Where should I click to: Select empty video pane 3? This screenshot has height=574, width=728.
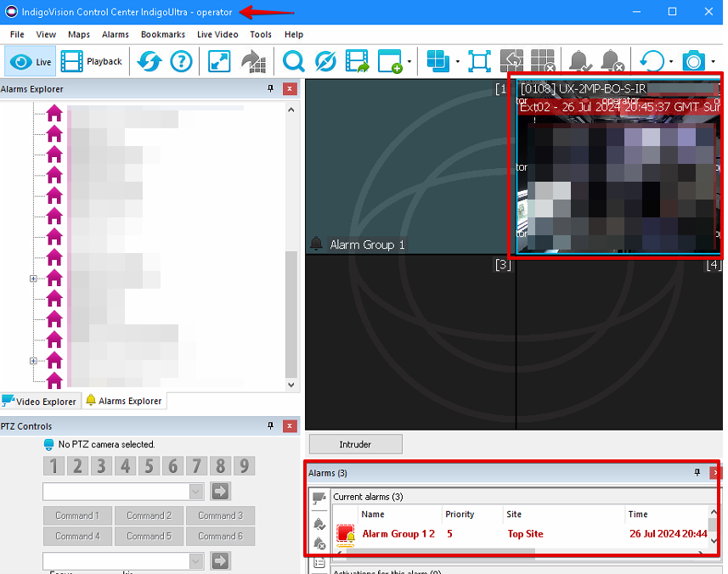(x=410, y=342)
